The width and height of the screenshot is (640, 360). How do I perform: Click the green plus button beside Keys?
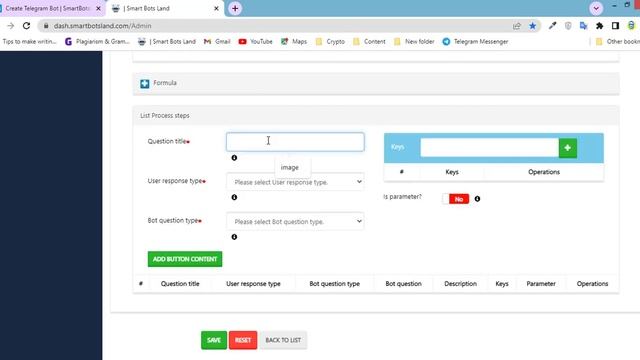pyautogui.click(x=567, y=148)
